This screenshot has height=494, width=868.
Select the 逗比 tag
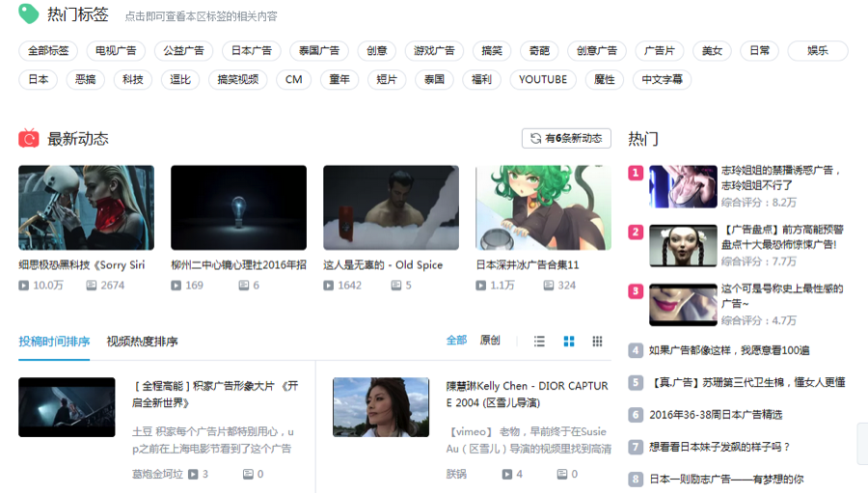point(180,79)
